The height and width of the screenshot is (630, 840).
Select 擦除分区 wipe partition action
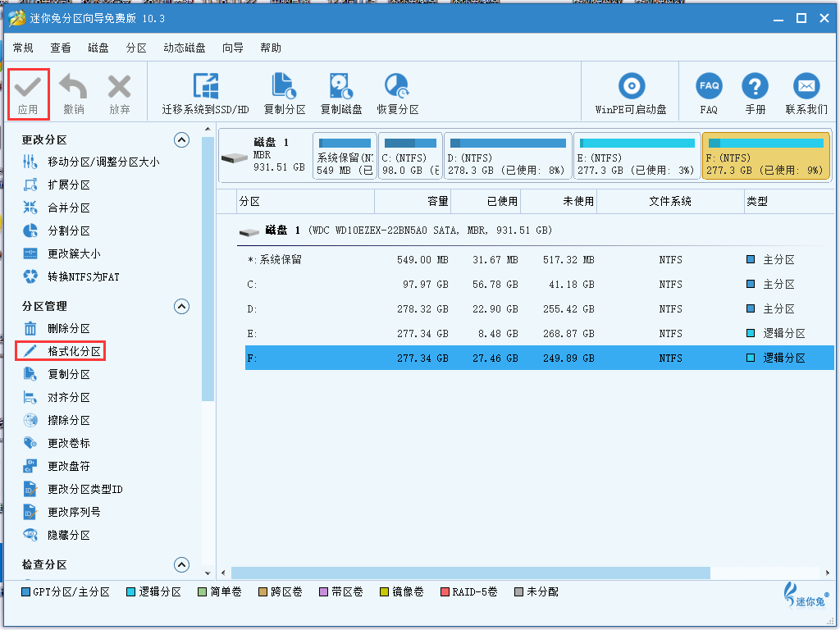click(x=57, y=421)
